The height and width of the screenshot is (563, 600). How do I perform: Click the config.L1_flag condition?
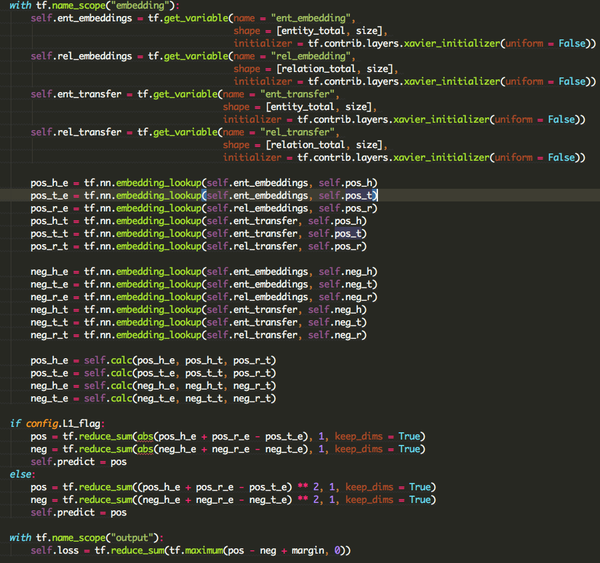coord(64,423)
